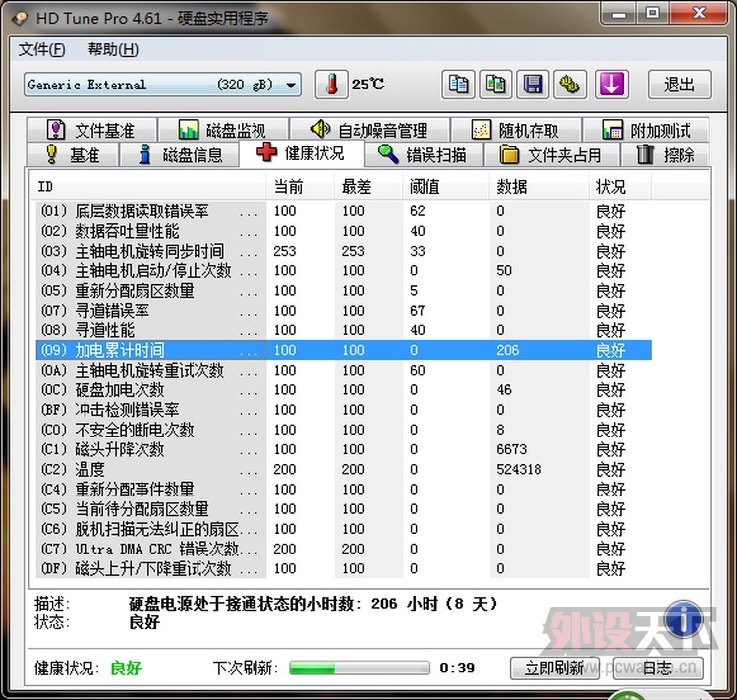The image size is (737, 700).
Task: Click the 立即刷新 button
Action: (x=554, y=668)
